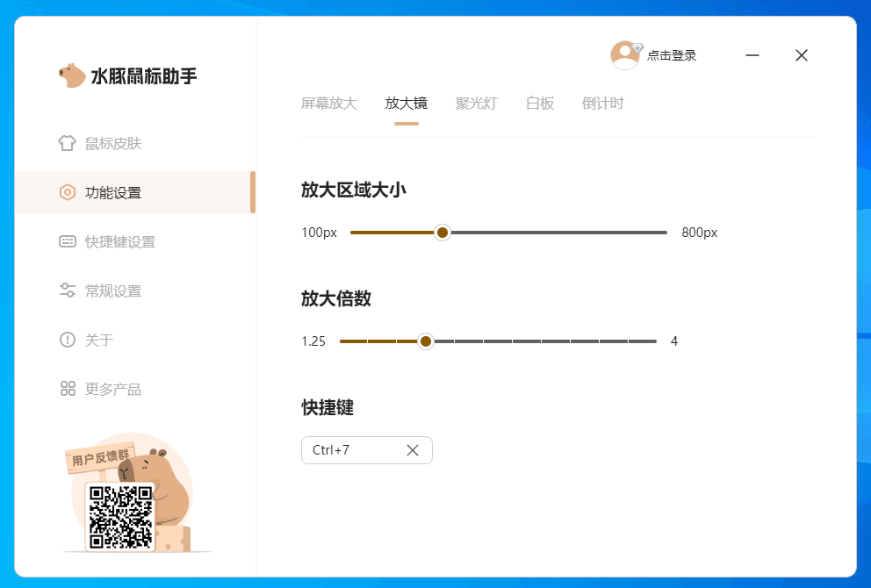The image size is (871, 588).
Task: Switch to the 聚光灯 tab
Action: 476,104
